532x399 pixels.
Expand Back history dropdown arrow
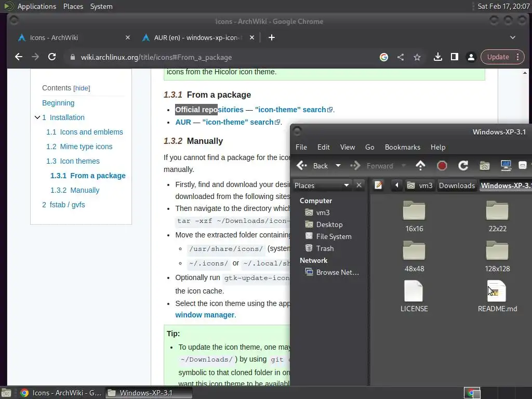pos(338,166)
